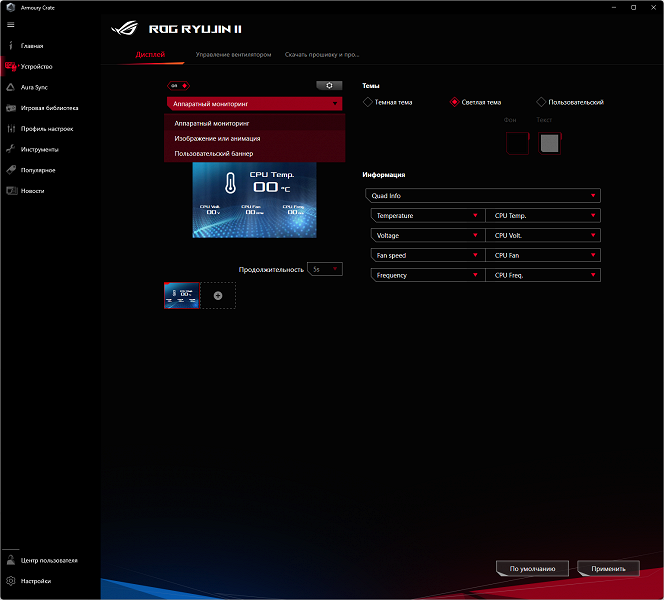This screenshot has width=664, height=600.
Task: Minimize the Armoury Crate window
Action: point(614,7)
